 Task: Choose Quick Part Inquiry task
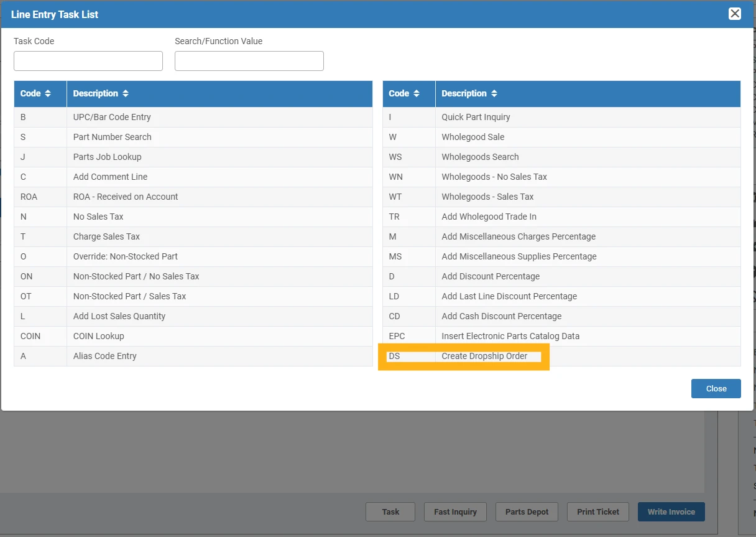coord(561,117)
